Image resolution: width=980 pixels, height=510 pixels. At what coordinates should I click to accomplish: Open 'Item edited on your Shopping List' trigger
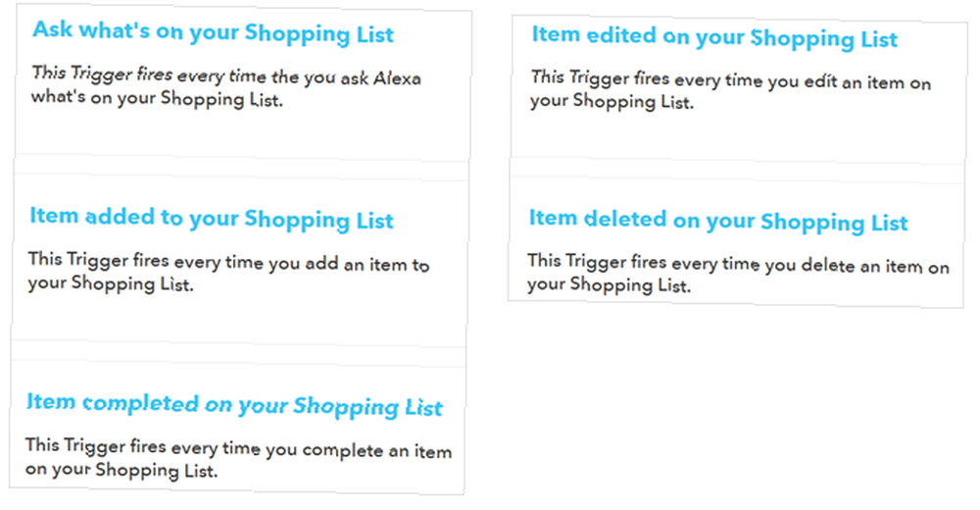click(714, 37)
